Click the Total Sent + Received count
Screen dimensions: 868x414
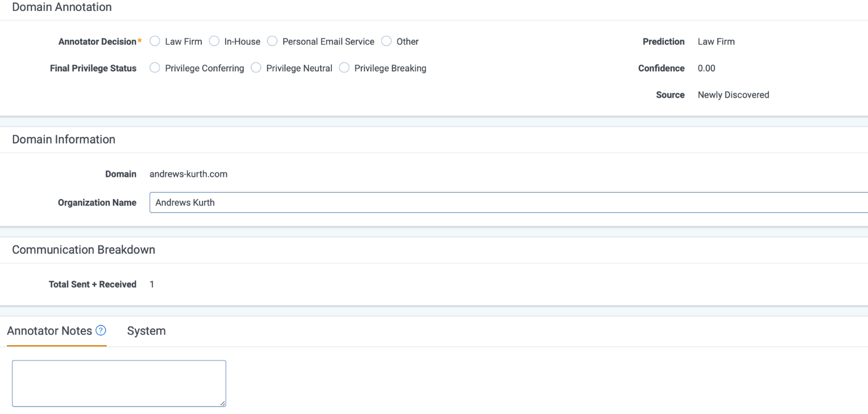(x=152, y=284)
